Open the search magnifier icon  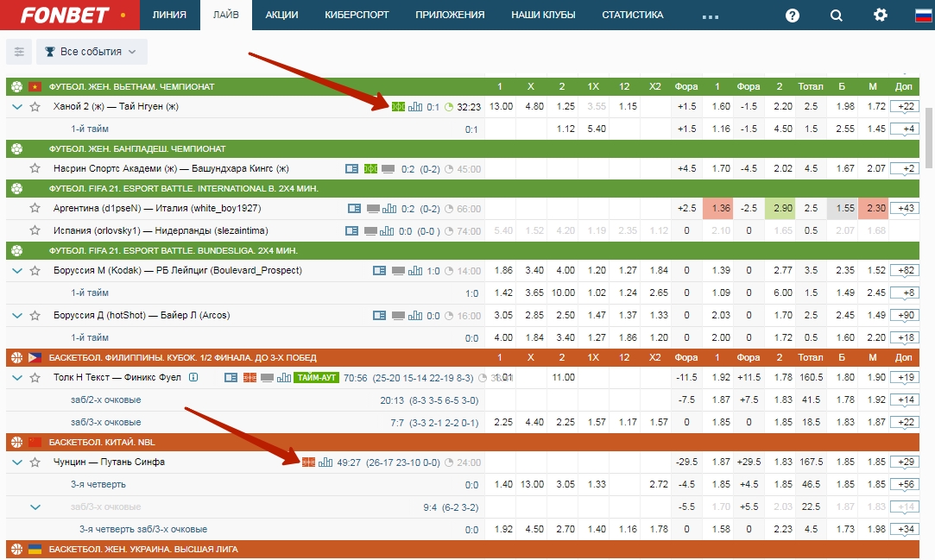pyautogui.click(x=836, y=16)
